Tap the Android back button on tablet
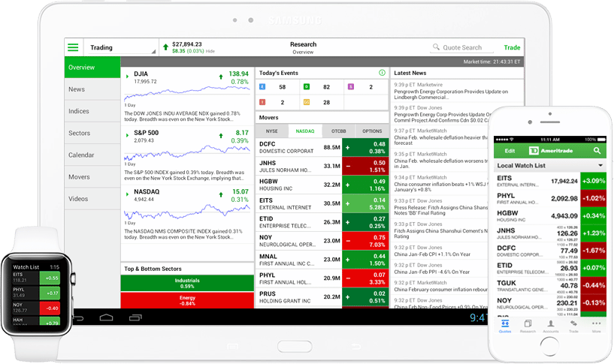Image resolution: width=614 pixels, height=364 pixels. (x=78, y=318)
